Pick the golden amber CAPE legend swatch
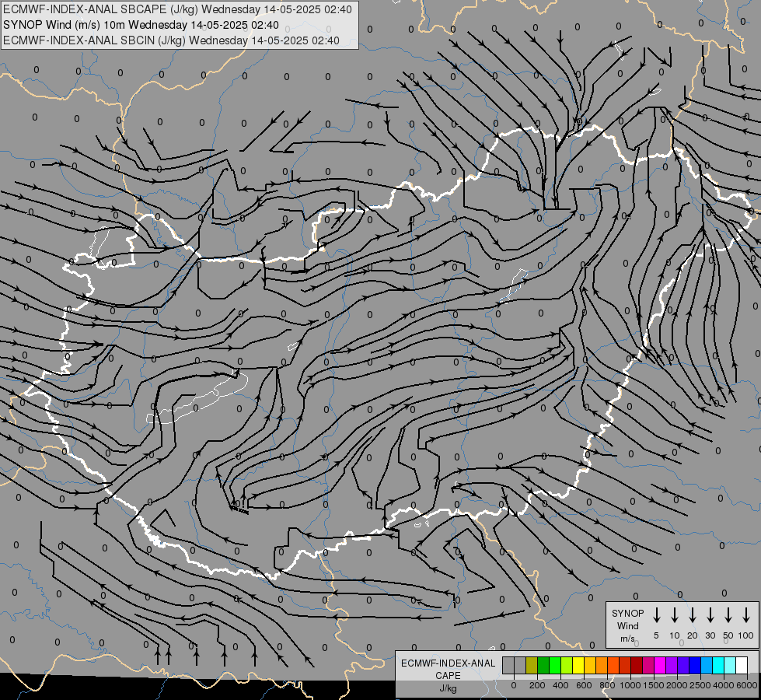Image resolution: width=761 pixels, height=700 pixels. (590, 665)
